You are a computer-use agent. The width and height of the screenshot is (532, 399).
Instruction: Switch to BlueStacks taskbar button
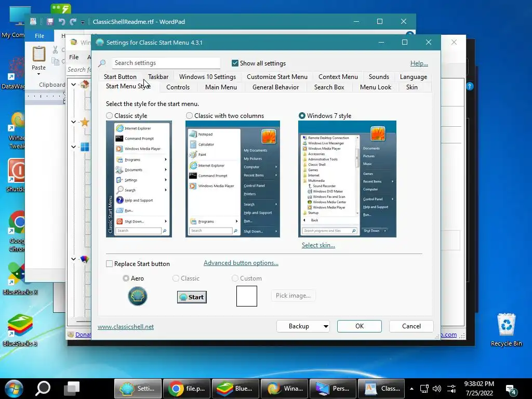[x=235, y=389]
